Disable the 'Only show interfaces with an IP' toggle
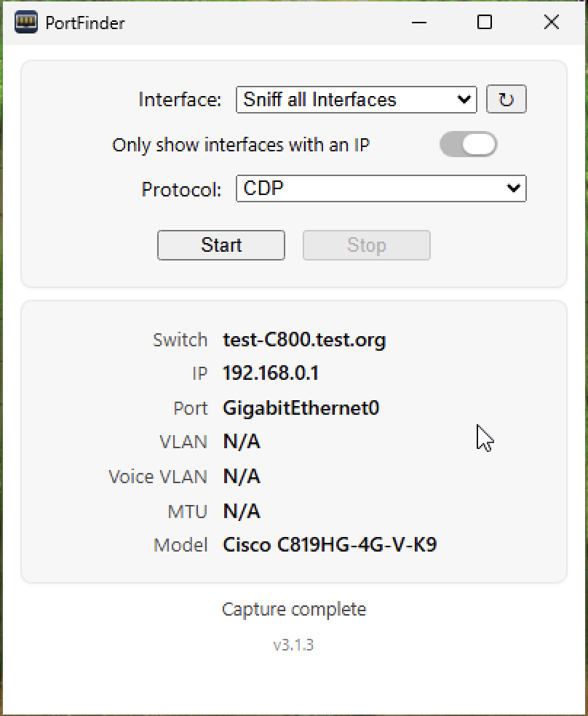Viewport: 588px width, 716px height. click(x=468, y=144)
